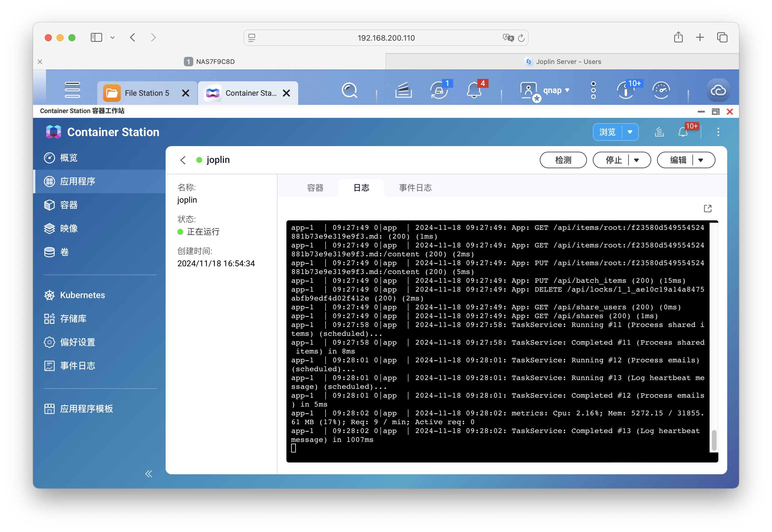Viewport: 772px width, 532px height.
Task: Open 存储库 in sidebar
Action: [99, 319]
